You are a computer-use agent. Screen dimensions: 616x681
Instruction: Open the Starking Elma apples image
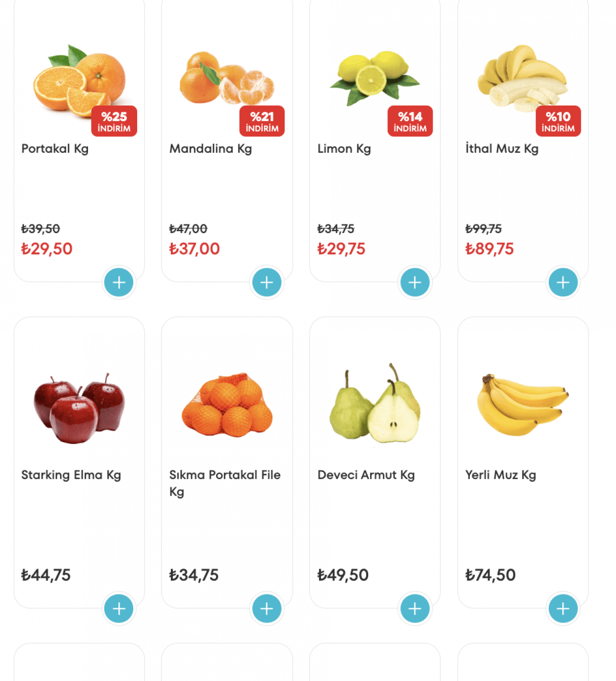(x=79, y=407)
